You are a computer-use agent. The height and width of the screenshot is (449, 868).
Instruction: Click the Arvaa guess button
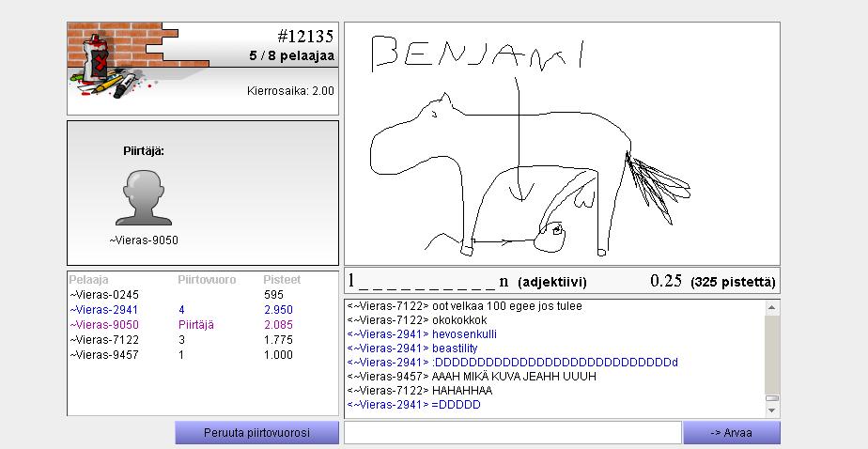[x=731, y=432]
